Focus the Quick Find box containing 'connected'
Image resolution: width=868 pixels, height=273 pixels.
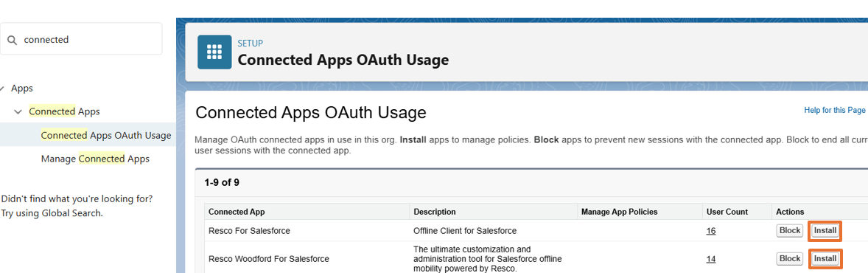81,39
